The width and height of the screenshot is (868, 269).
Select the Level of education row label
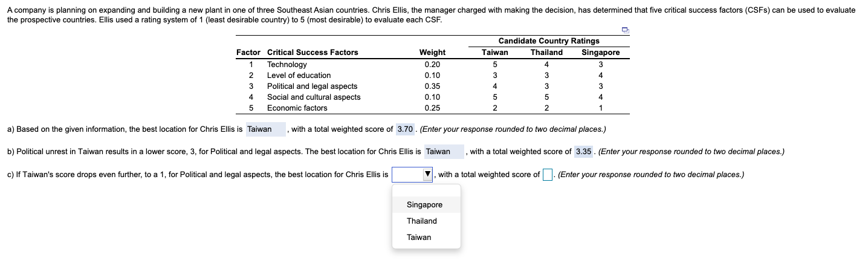point(299,76)
